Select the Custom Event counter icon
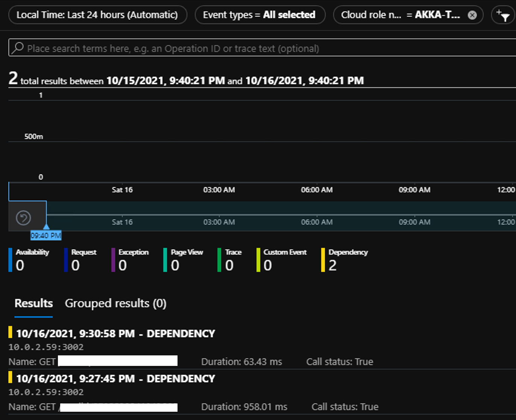Image resolution: width=516 pixels, height=420 pixels. (258, 259)
